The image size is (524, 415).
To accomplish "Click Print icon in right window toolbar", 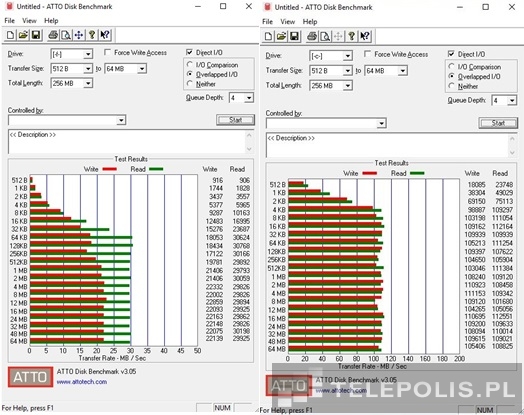I will click(312, 36).
